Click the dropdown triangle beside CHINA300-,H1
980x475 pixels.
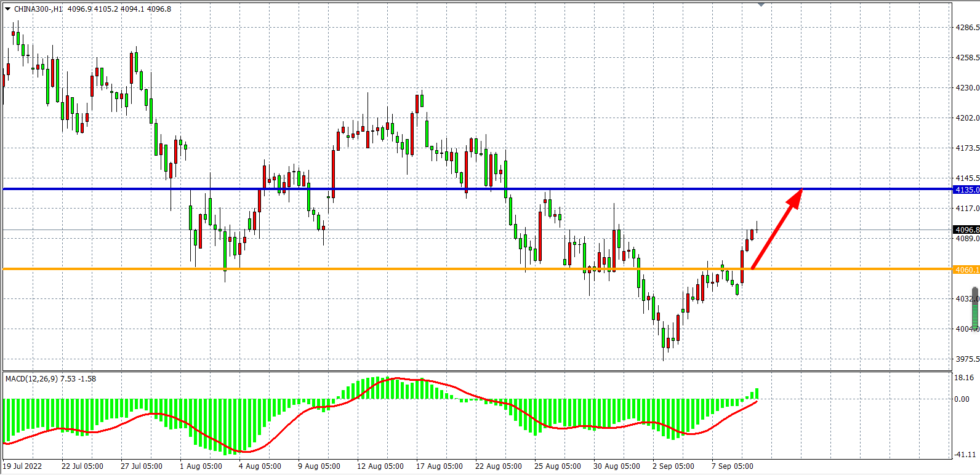pyautogui.click(x=8, y=9)
